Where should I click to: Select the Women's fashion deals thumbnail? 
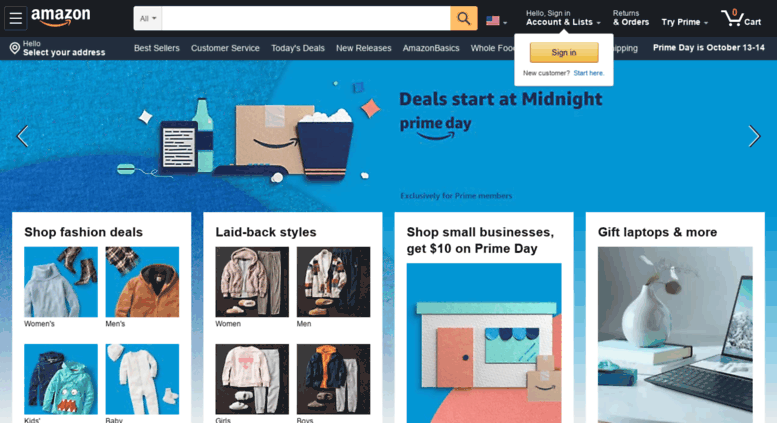pos(61,282)
